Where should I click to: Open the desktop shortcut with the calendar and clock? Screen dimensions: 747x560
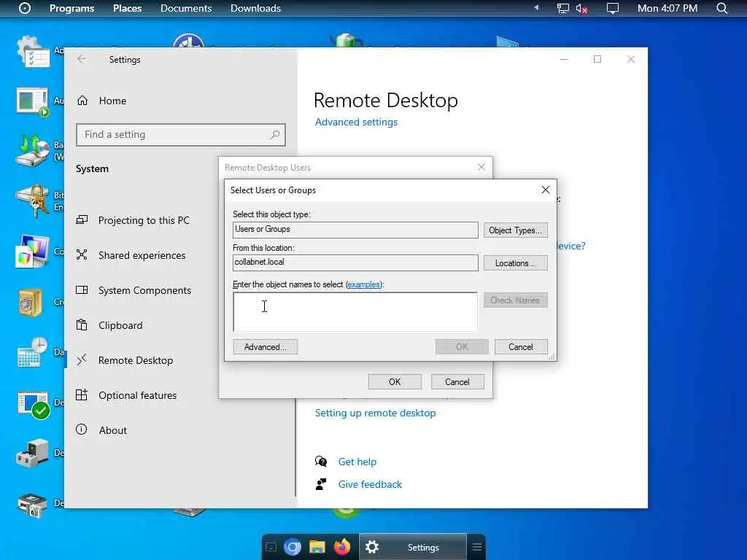(x=32, y=352)
